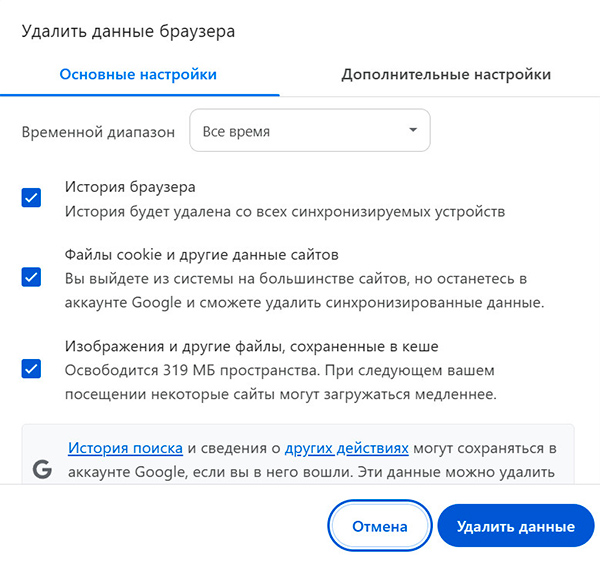Click the Временной диапазон label
Screen dimensions: 600x564
tap(99, 131)
